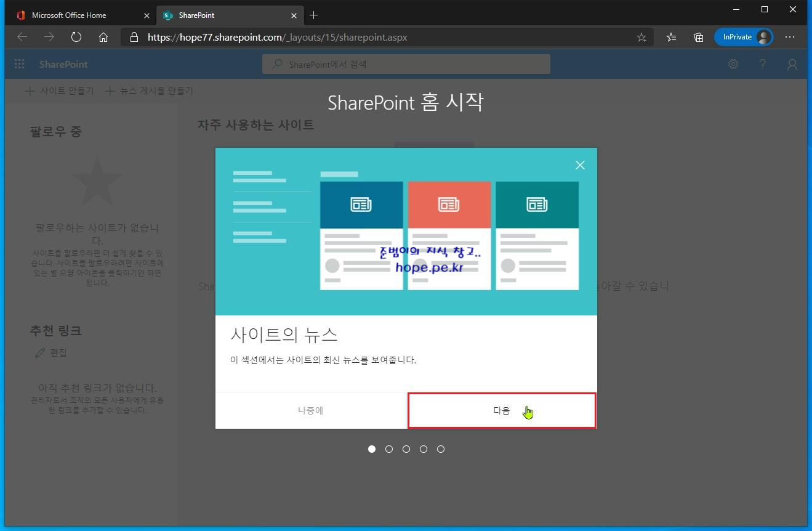Click the blue news card thumbnail

pyautogui.click(x=361, y=205)
